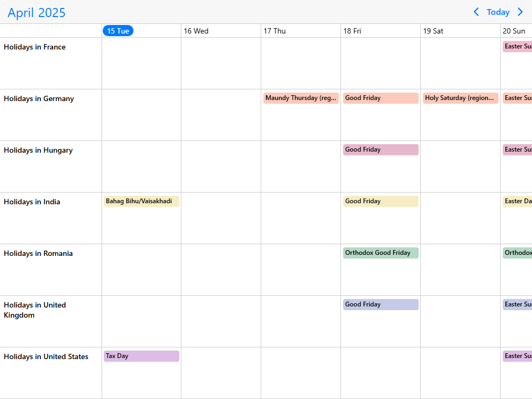Jump to Today
This screenshot has width=532, height=399.
click(x=498, y=12)
